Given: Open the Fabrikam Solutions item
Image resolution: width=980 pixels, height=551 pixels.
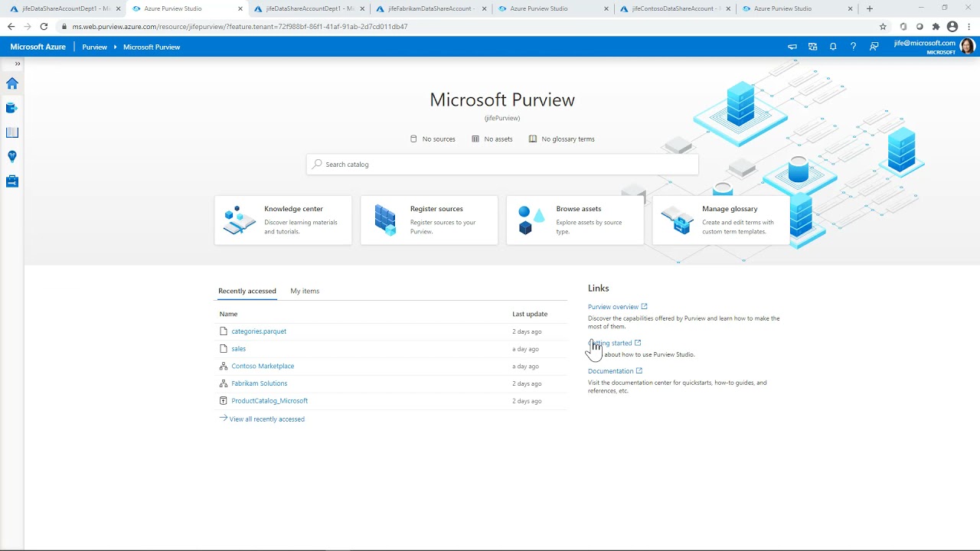Looking at the screenshot, I should pyautogui.click(x=260, y=383).
